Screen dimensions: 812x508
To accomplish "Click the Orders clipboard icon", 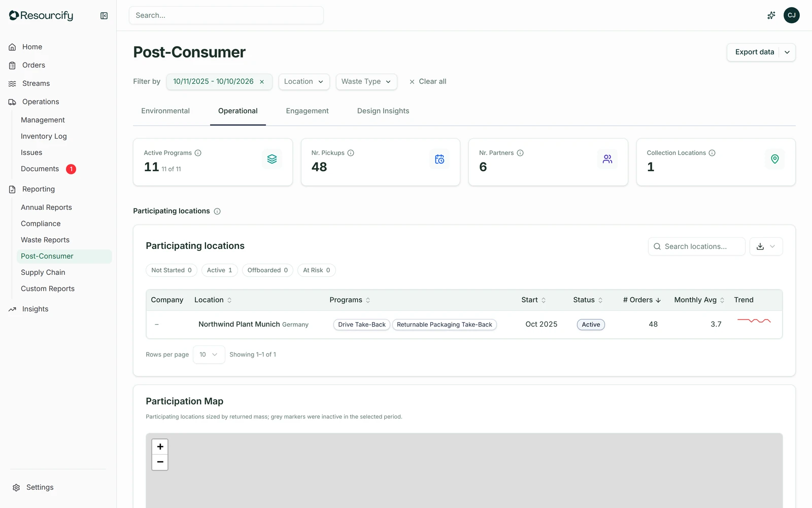I will point(12,65).
